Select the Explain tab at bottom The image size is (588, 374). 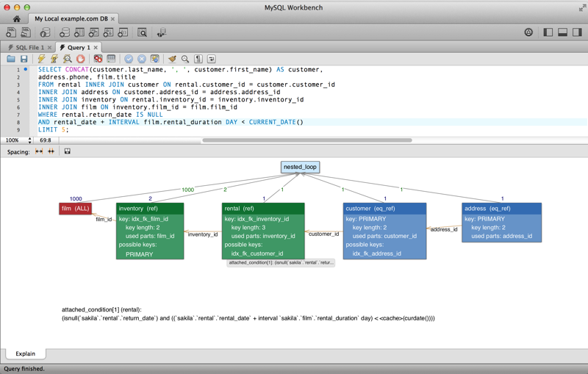tap(25, 353)
